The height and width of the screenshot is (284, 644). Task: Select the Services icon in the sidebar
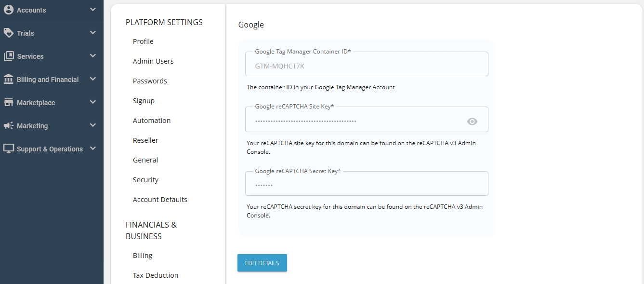tap(8, 56)
